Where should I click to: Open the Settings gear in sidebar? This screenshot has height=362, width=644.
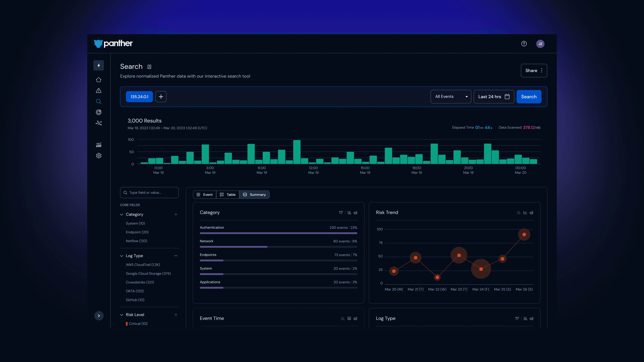pyautogui.click(x=98, y=156)
